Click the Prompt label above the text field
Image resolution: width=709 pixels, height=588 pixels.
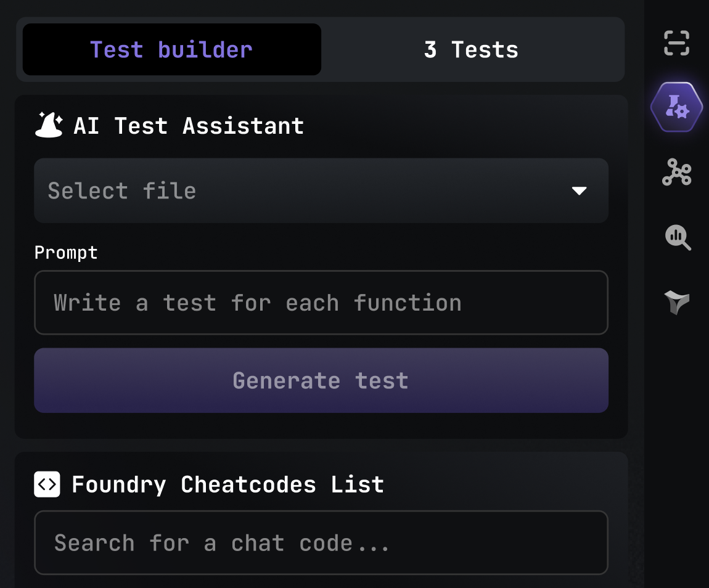click(66, 252)
